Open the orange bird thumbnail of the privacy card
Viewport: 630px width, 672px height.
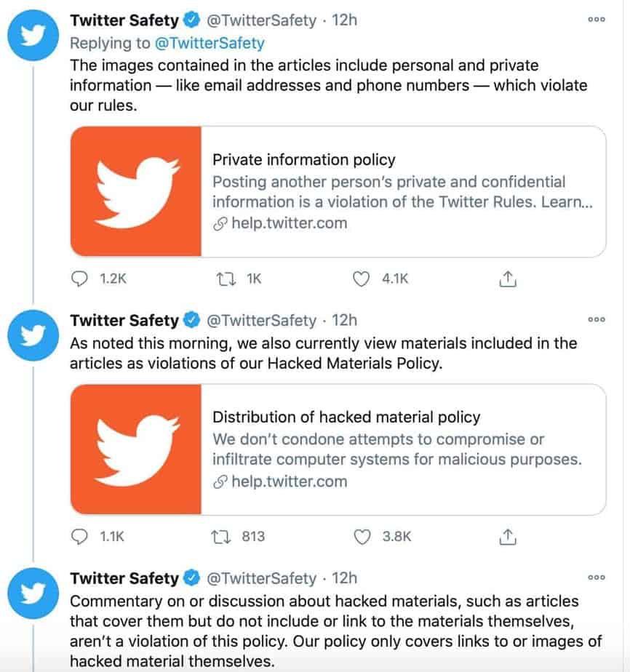click(136, 191)
